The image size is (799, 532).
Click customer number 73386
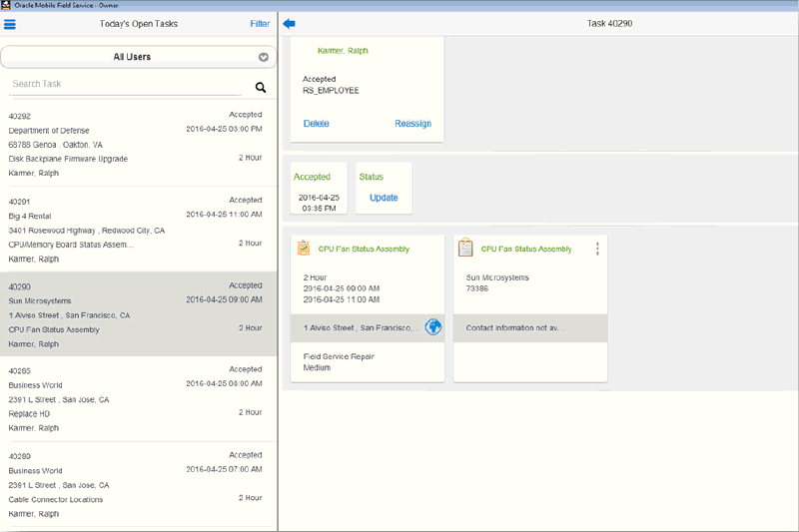[477, 288]
